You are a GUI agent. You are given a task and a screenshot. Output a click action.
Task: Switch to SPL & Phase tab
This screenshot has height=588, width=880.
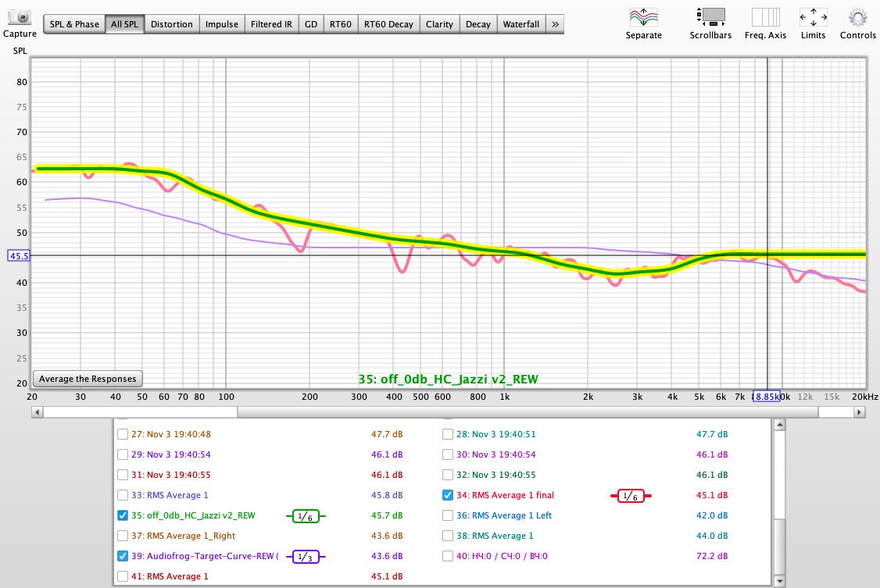click(74, 24)
